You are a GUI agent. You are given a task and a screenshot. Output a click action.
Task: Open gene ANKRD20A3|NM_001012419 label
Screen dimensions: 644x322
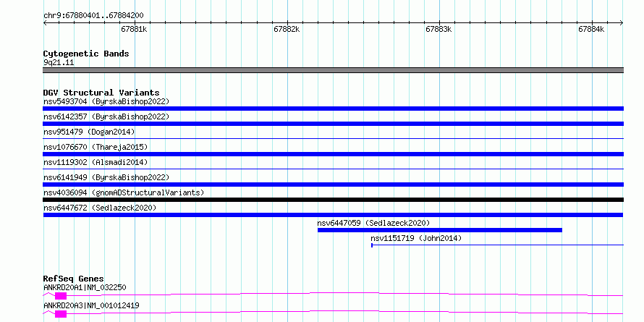click(x=91, y=305)
